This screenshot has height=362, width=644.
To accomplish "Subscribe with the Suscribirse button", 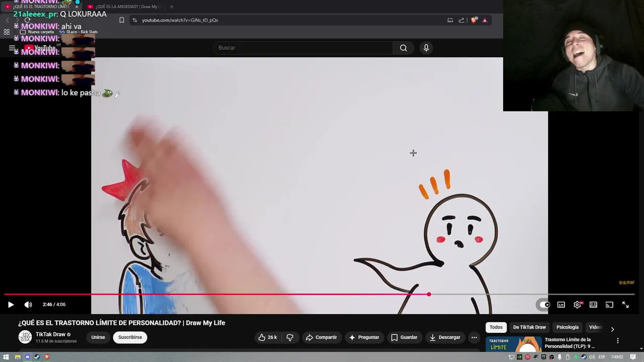I will point(130,337).
